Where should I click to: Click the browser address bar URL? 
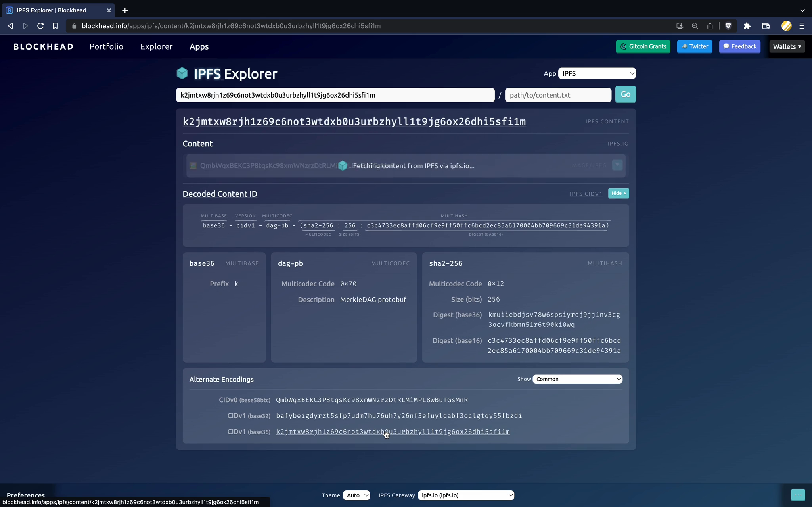[x=231, y=26]
